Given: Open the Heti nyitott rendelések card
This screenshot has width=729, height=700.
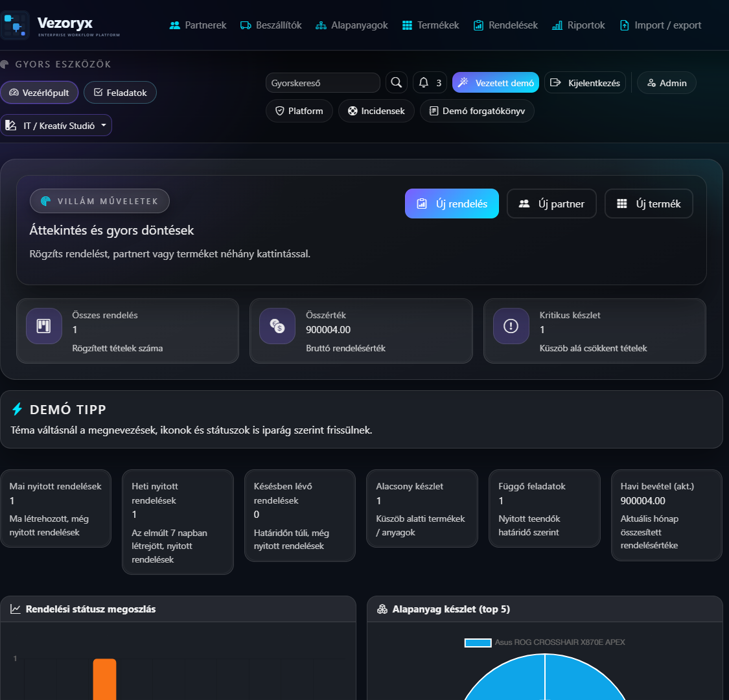Looking at the screenshot, I should 178,522.
